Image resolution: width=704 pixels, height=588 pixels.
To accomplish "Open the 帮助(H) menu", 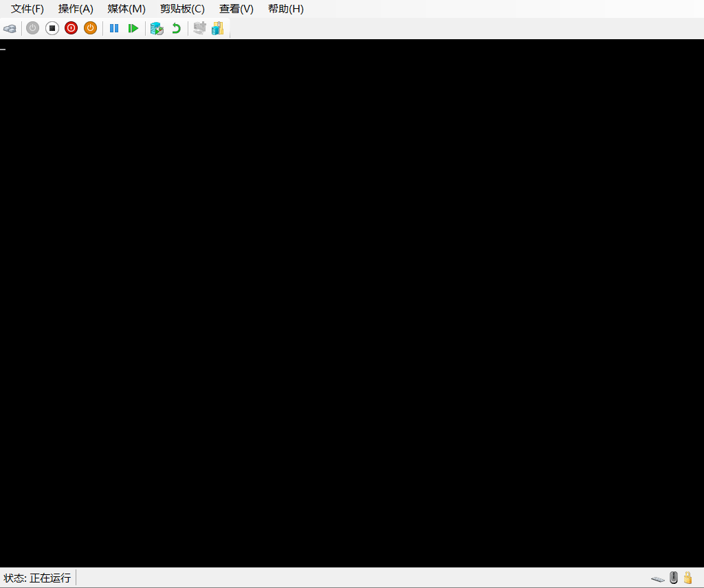I will (285, 9).
